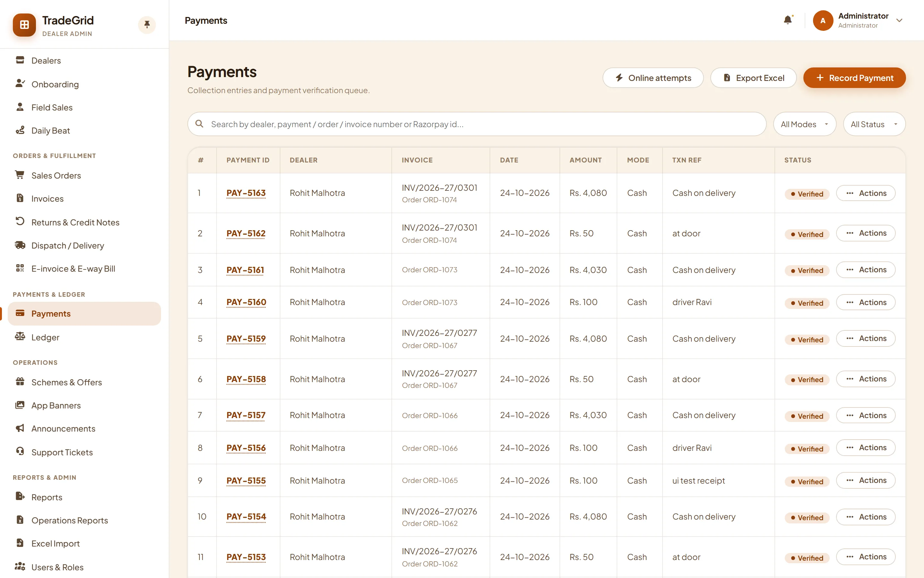The height and width of the screenshot is (578, 924).
Task: Toggle the sidebar pin icon
Action: pos(147,25)
